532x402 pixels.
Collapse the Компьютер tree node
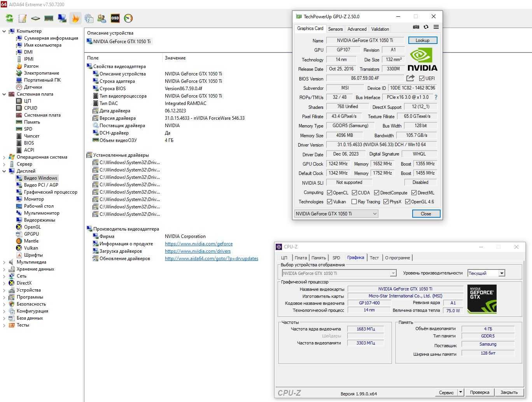click(4, 31)
